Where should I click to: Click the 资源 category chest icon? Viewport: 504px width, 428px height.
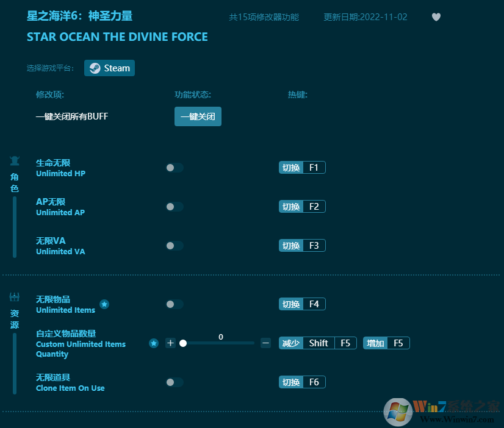click(15, 298)
